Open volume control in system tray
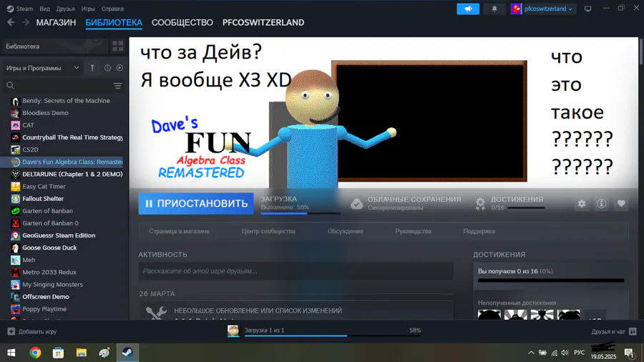Viewport: 644px width, 362px height. (565, 353)
